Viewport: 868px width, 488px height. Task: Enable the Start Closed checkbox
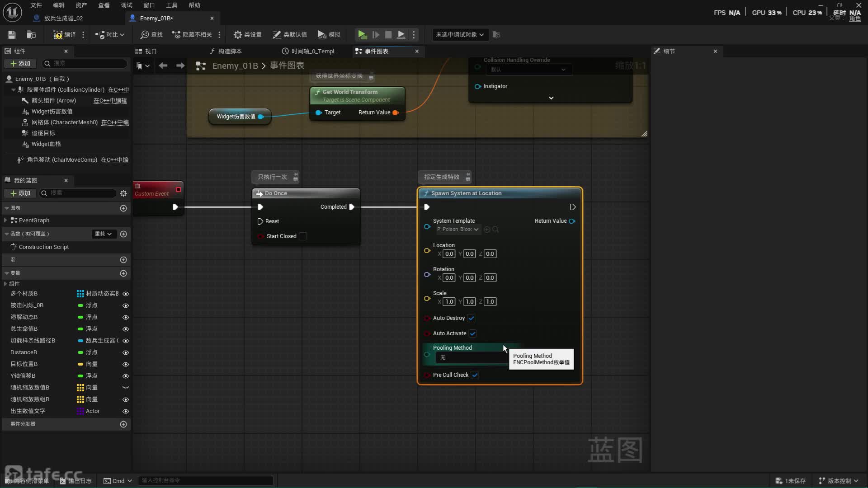303,236
